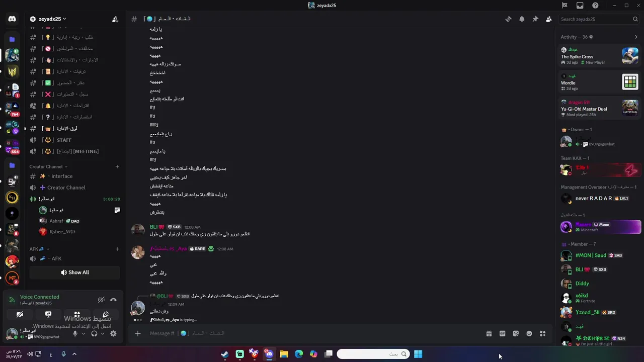Open the Inbox icon in title bar

pos(580,6)
